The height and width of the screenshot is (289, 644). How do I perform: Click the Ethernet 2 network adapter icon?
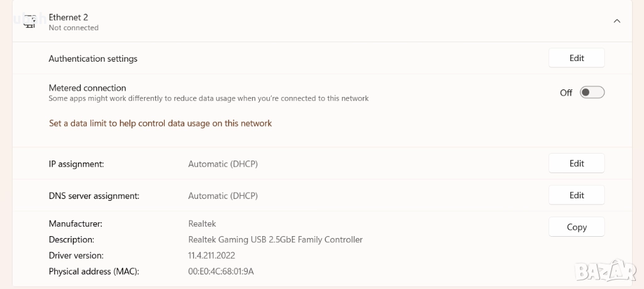tap(30, 21)
